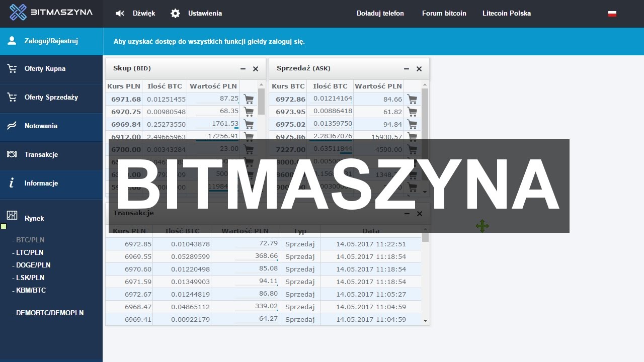Click cart icon for bid 6970.75
This screenshot has height=362, width=644.
click(249, 112)
